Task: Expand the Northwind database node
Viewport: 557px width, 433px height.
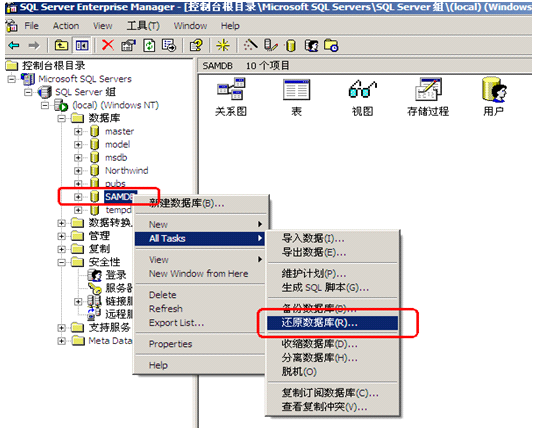Action: pos(78,171)
